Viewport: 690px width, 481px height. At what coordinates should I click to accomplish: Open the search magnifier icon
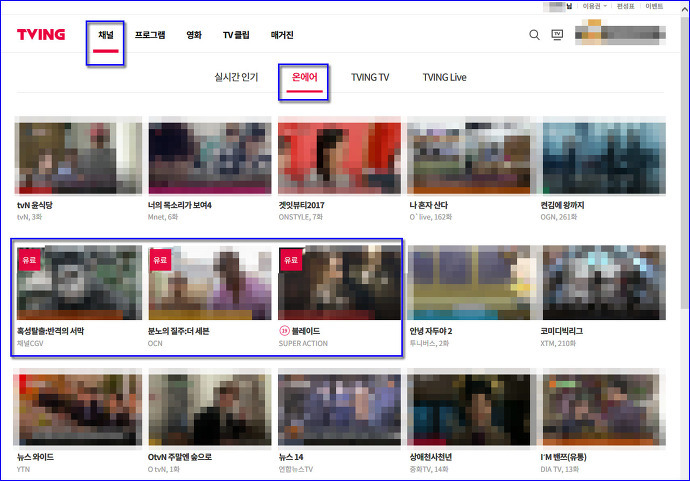(534, 35)
